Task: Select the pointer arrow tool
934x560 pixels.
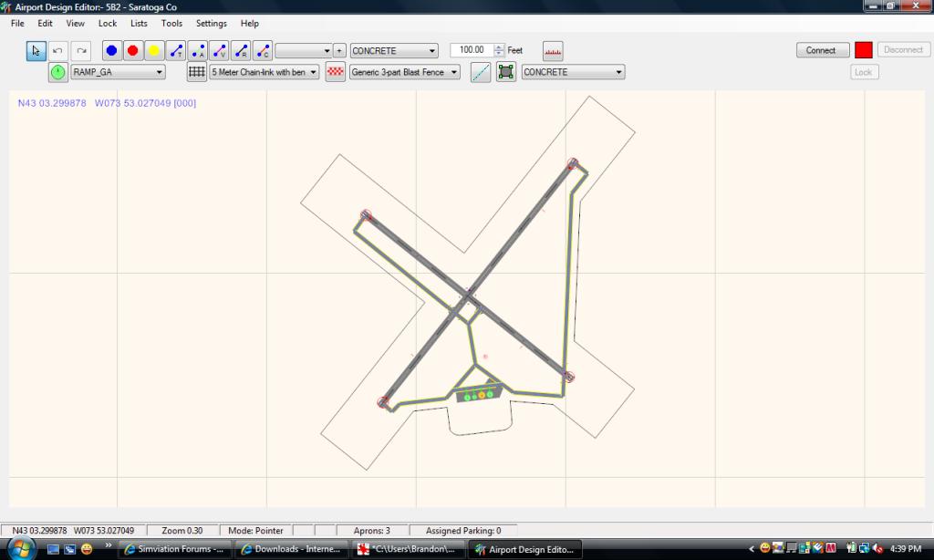Action: coord(36,51)
